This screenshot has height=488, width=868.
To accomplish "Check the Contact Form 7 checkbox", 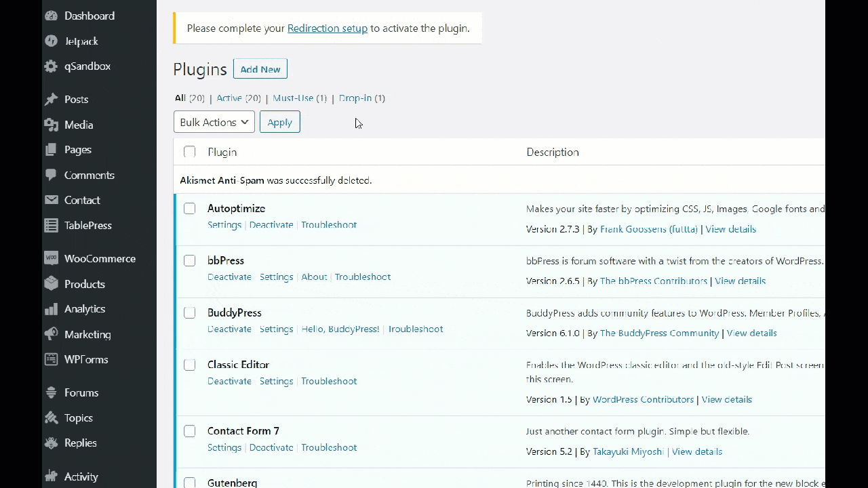I will 190,431.
